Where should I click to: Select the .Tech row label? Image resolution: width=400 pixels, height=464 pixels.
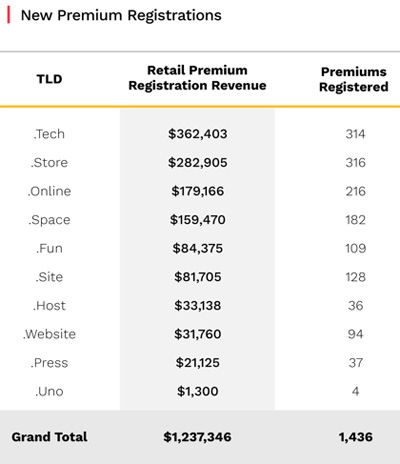pyautogui.click(x=49, y=134)
